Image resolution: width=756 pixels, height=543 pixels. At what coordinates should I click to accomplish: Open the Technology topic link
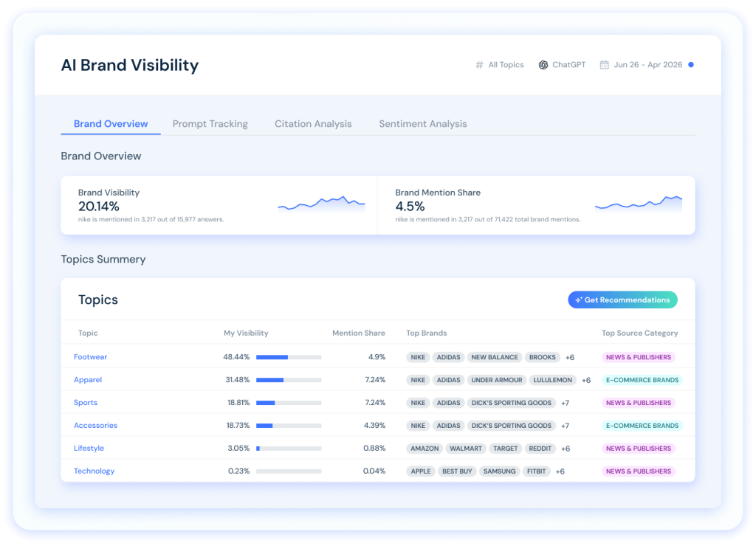point(94,471)
